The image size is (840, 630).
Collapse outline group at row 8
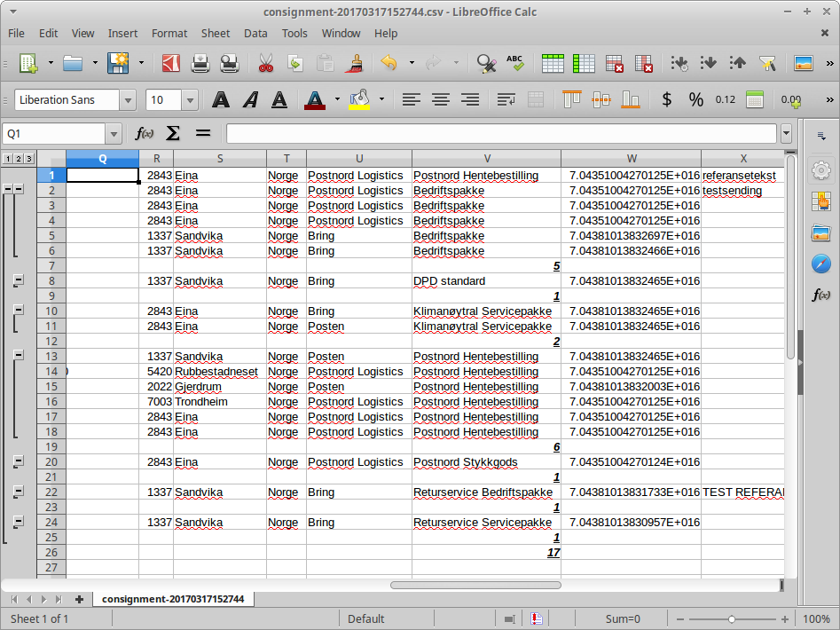pyautogui.click(x=19, y=280)
